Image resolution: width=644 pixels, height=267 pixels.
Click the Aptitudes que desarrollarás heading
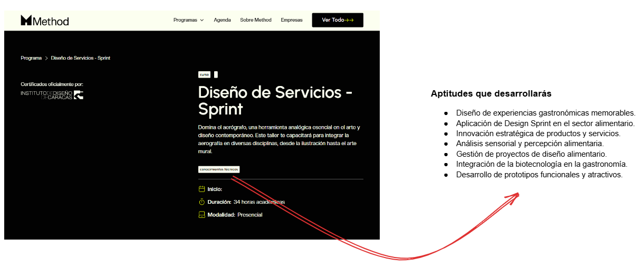tap(491, 94)
